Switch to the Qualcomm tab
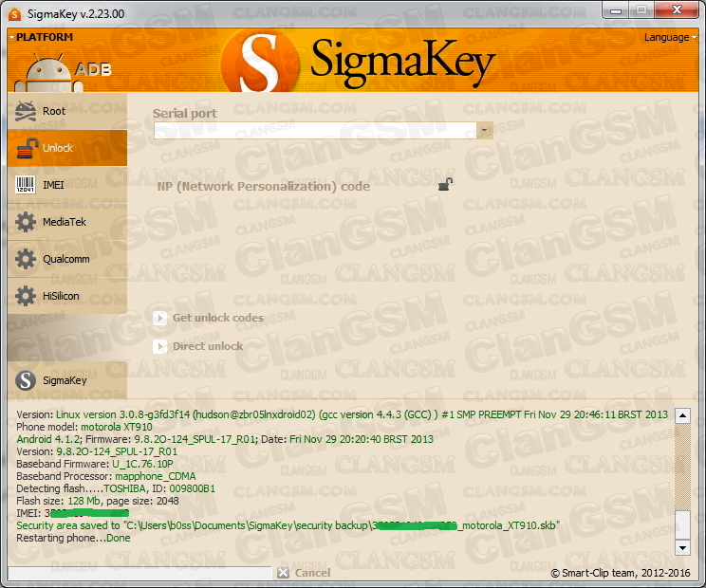This screenshot has width=706, height=588. pyautogui.click(x=67, y=259)
